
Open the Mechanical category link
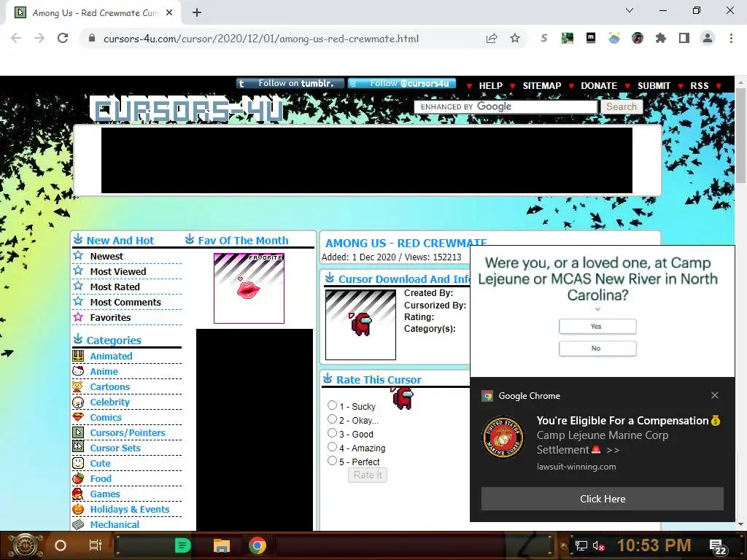tap(115, 524)
